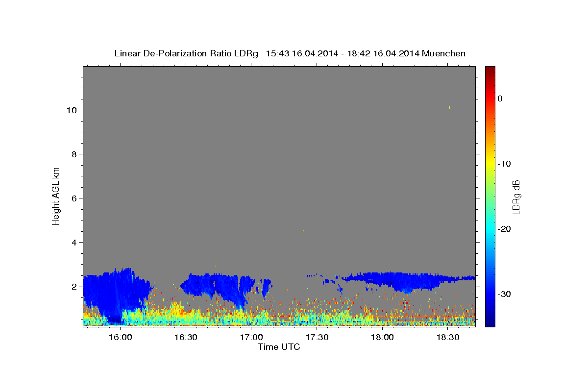Click the colorbar value 0

500,98
